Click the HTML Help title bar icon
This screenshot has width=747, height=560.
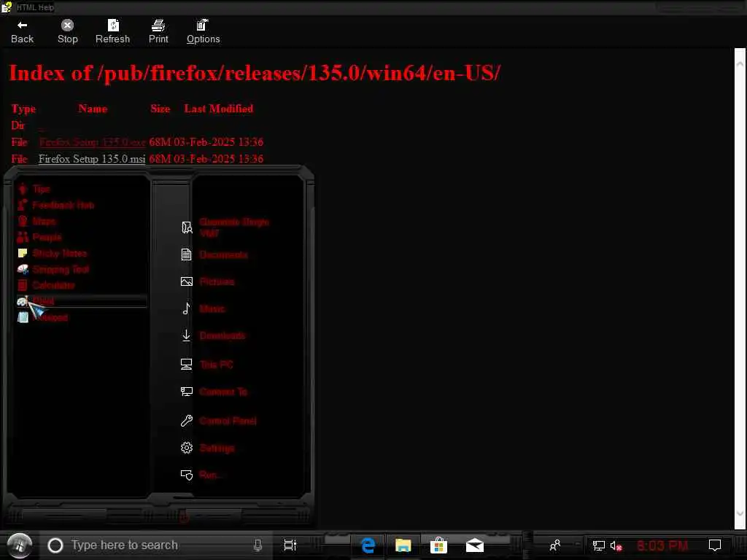coord(7,7)
